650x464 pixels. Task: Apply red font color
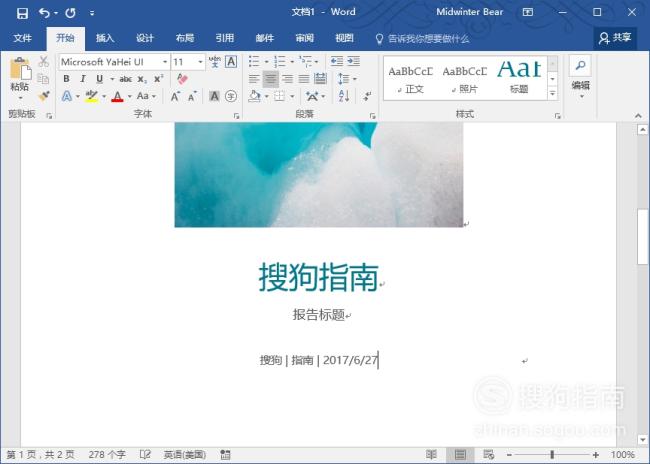click(x=118, y=96)
